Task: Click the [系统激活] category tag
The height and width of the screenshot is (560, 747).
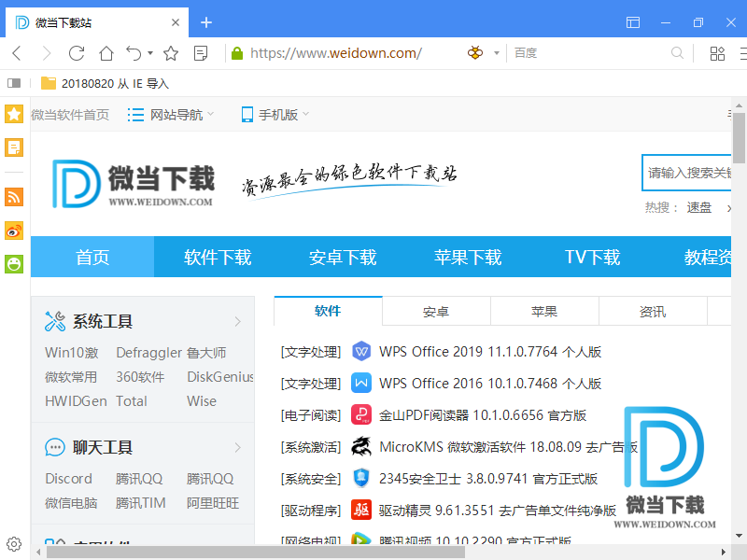Action: pos(311,447)
